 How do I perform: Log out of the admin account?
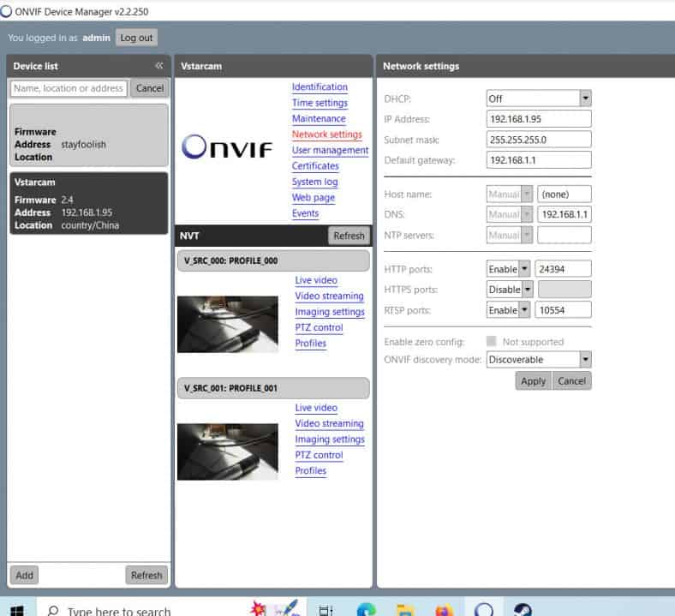coord(136,38)
